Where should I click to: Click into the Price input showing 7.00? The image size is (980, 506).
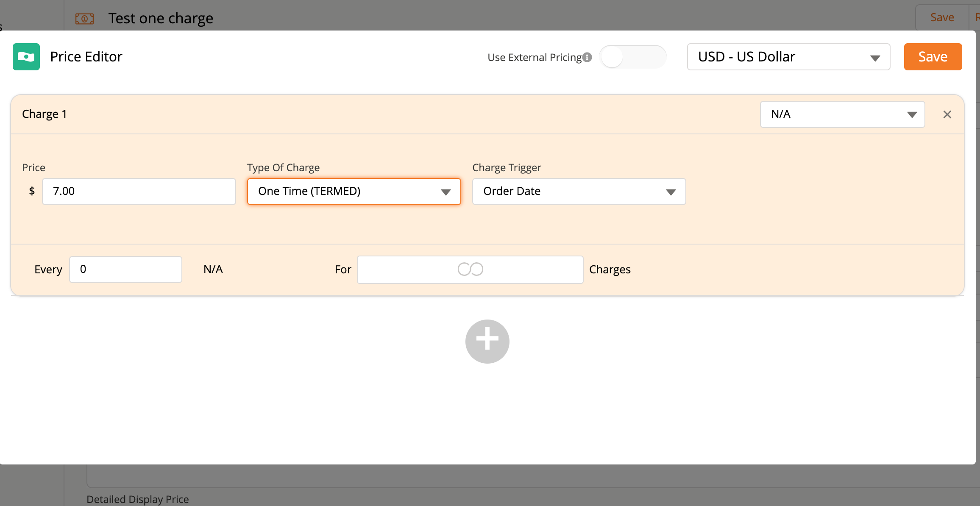pos(139,192)
